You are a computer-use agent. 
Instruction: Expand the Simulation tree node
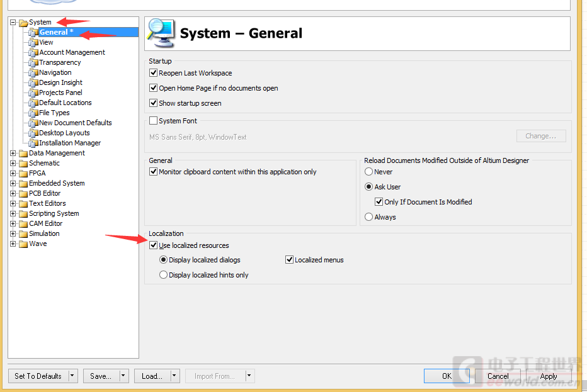[13, 234]
